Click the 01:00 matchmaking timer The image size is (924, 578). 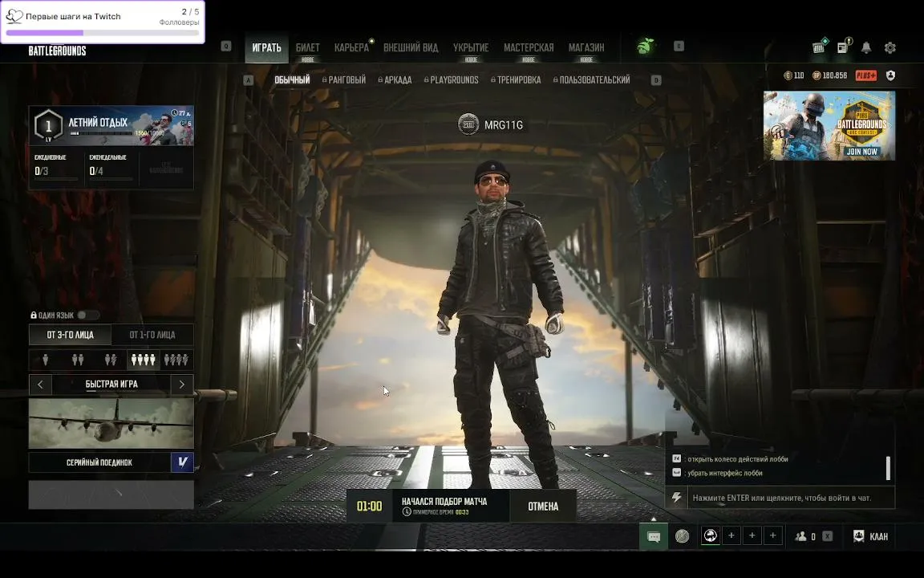(370, 506)
